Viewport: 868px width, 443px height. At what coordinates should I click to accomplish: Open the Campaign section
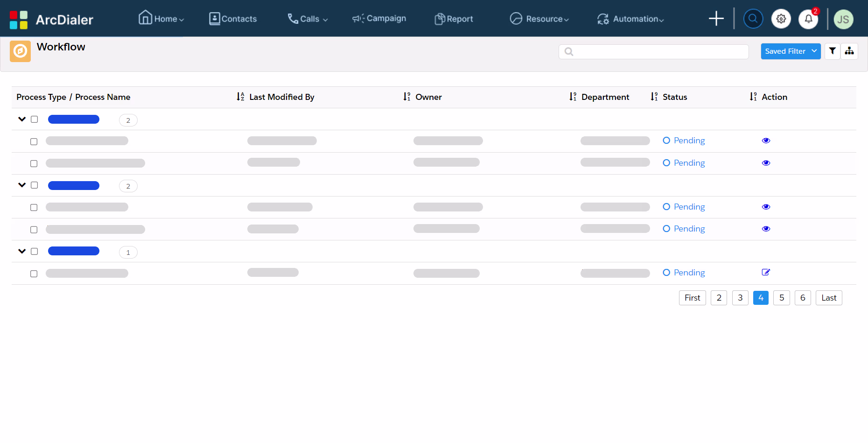coord(379,18)
